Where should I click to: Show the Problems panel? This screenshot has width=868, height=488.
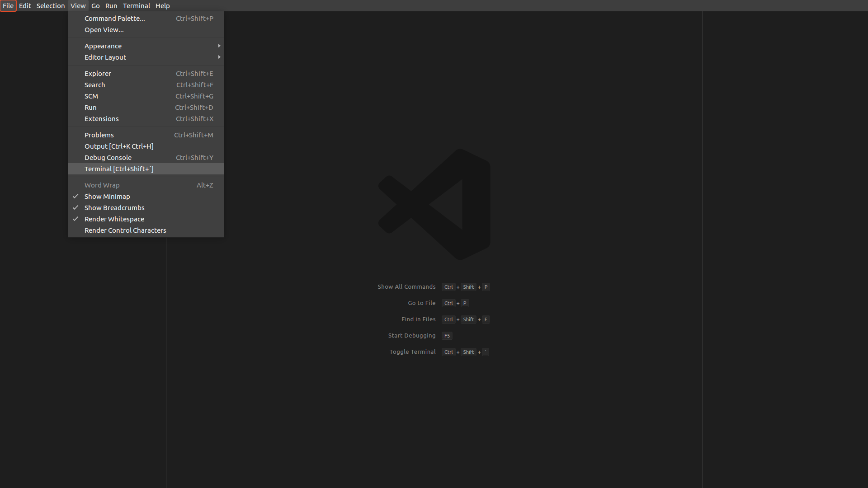coord(99,135)
